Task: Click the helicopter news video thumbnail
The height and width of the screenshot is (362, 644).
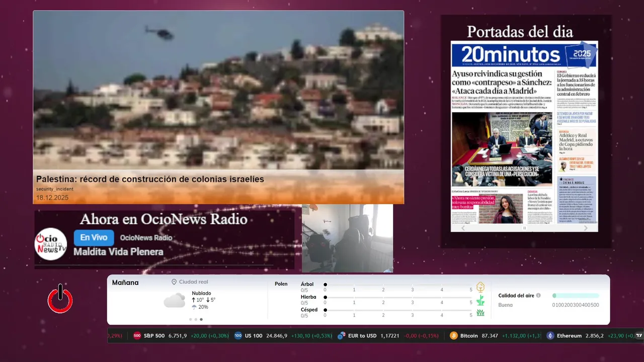Action: 218,90
